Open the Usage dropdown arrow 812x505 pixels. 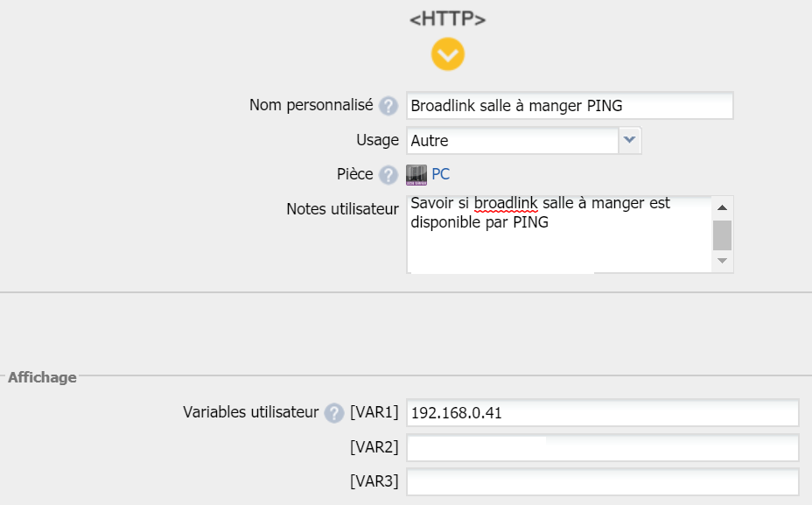[630, 140]
